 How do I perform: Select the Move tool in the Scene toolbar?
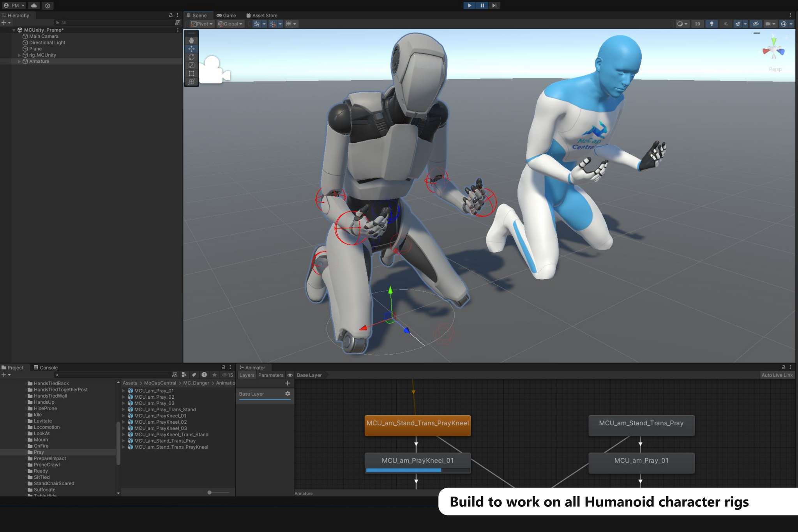(x=191, y=48)
